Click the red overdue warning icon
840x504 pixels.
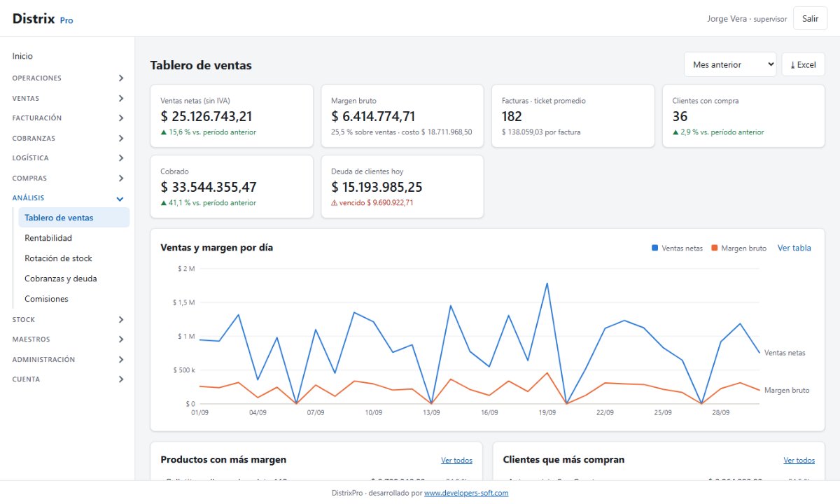click(x=334, y=203)
